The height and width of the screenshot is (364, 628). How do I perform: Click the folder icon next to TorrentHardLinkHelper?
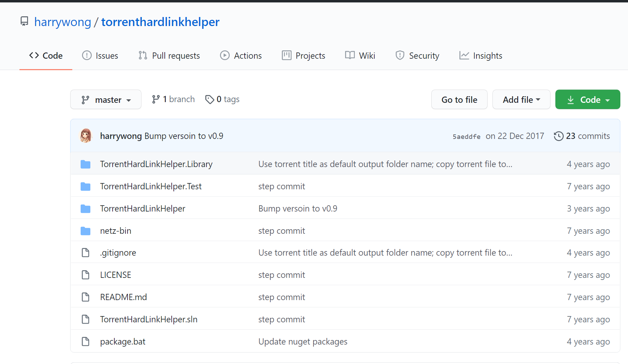point(85,209)
